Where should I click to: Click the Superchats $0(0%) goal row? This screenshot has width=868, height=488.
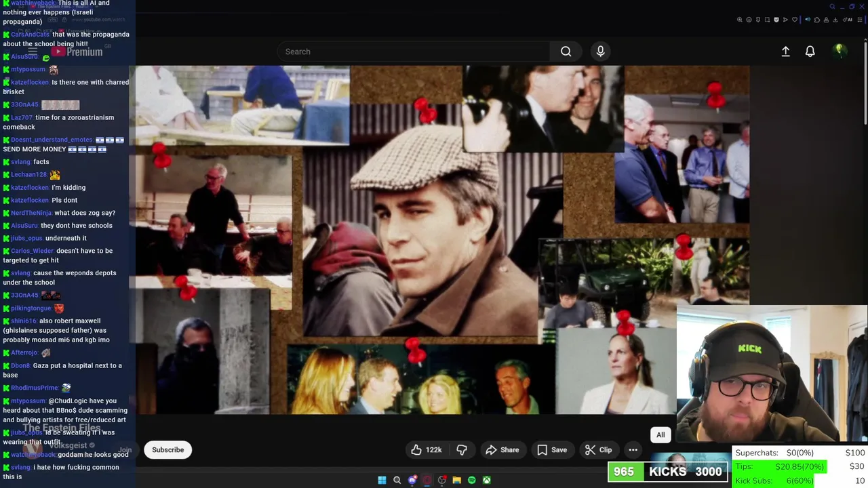pos(800,452)
